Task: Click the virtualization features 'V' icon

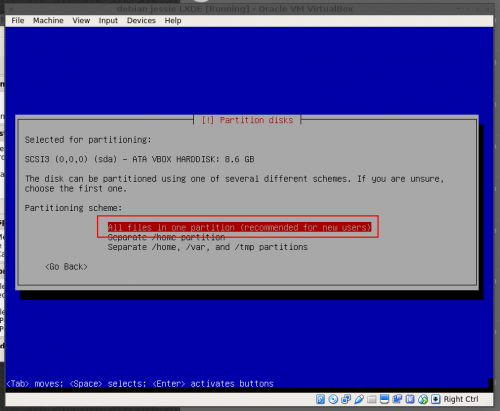Action: tap(410, 399)
